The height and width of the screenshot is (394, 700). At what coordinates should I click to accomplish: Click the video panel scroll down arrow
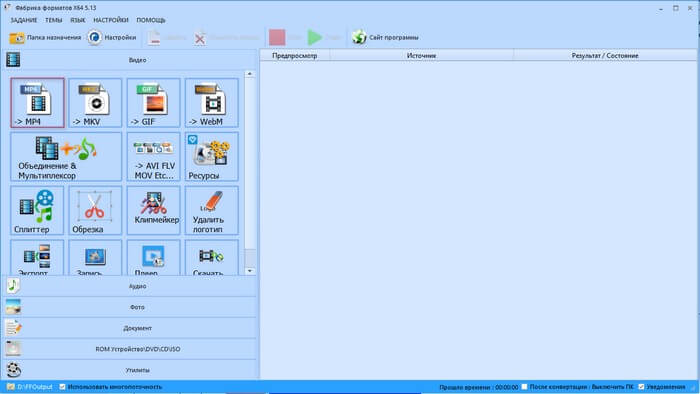[250, 271]
